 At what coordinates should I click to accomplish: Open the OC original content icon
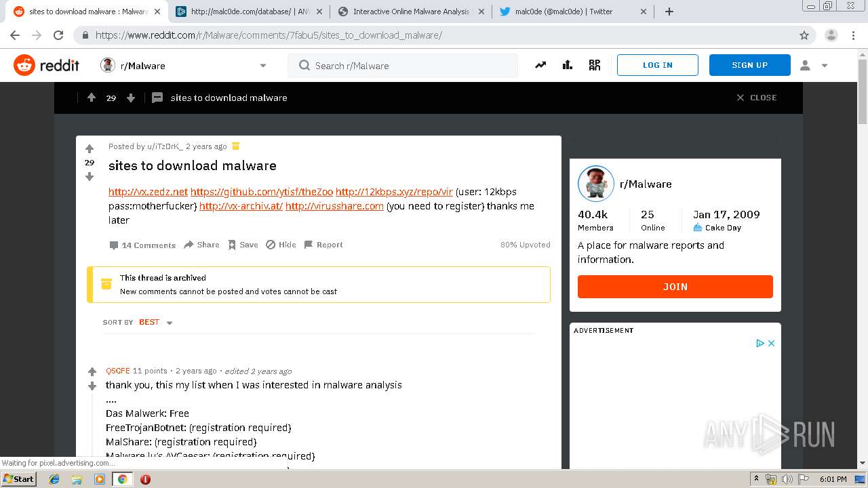[595, 65]
